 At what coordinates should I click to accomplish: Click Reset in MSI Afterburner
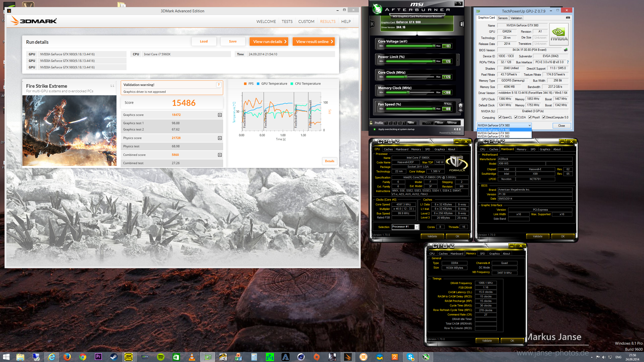440,123
